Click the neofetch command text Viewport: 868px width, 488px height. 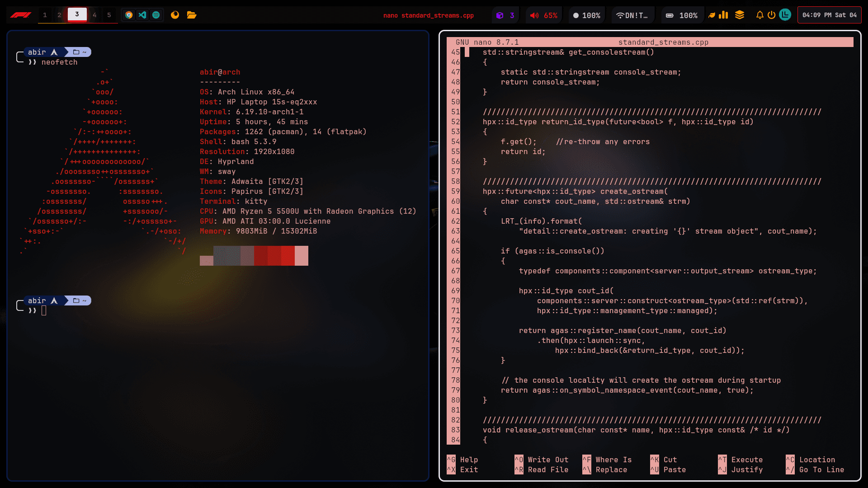click(x=60, y=62)
